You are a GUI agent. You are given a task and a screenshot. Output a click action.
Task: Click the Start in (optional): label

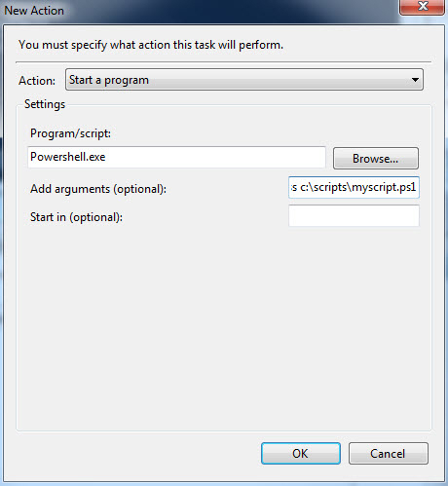tap(76, 217)
